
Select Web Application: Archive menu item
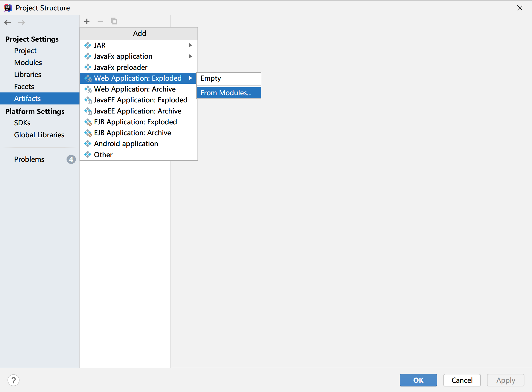134,89
